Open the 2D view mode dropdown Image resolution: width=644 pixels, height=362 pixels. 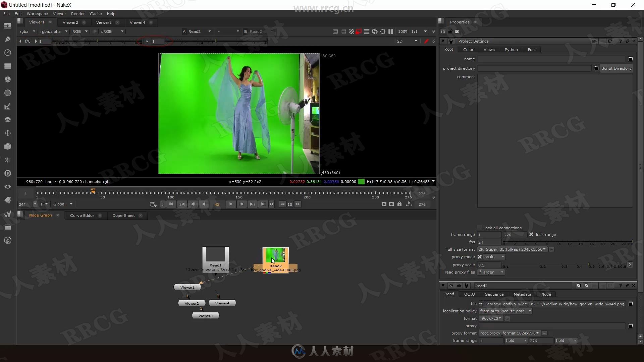click(407, 41)
